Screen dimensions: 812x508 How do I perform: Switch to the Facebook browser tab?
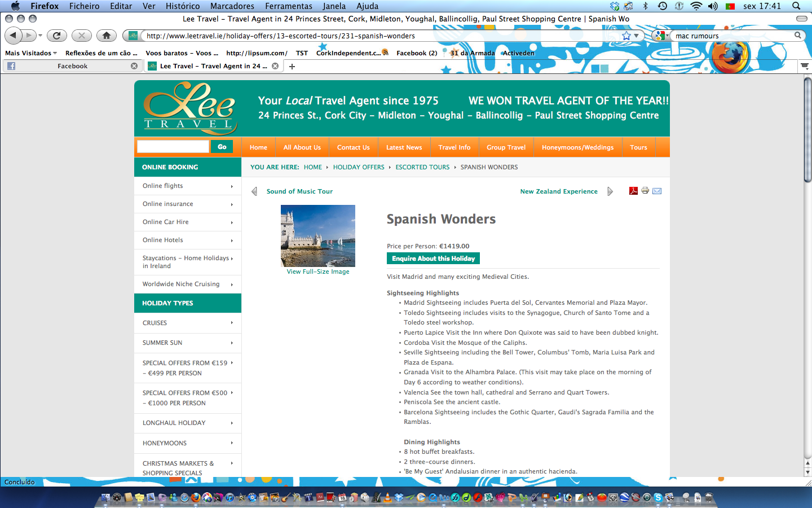[72, 66]
